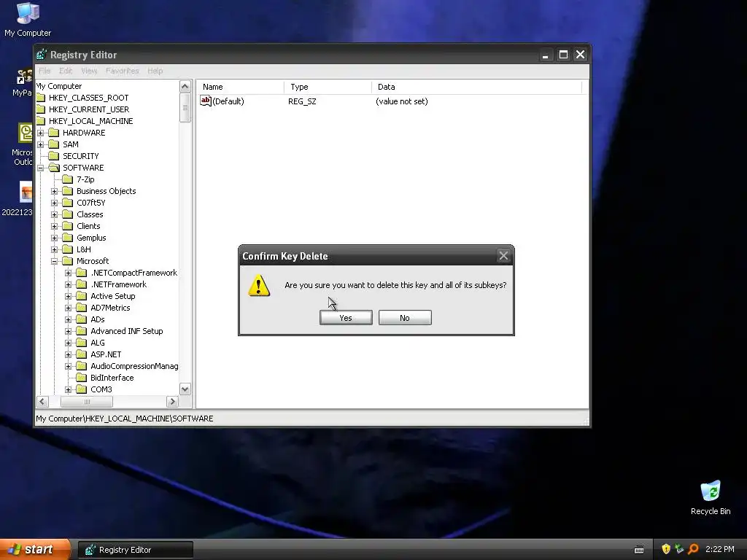Click the SECURITY folder icon

click(54, 156)
